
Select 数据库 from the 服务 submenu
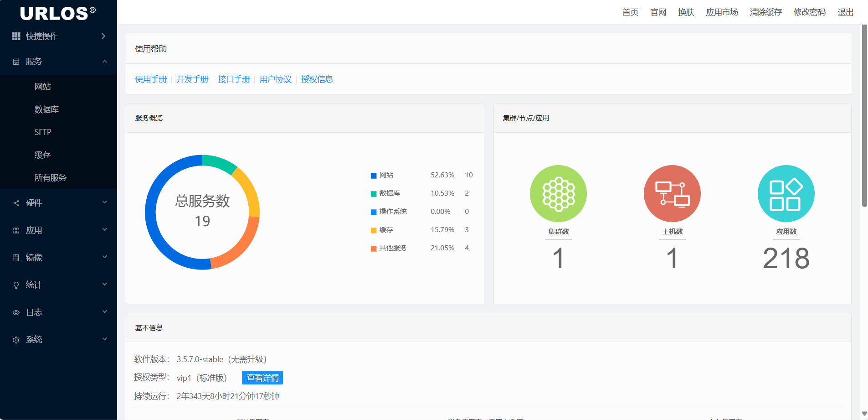pyautogui.click(x=46, y=109)
